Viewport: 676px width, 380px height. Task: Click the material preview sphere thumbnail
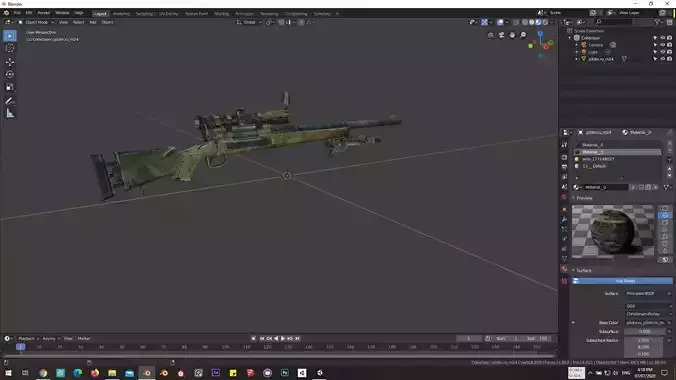tap(613, 232)
